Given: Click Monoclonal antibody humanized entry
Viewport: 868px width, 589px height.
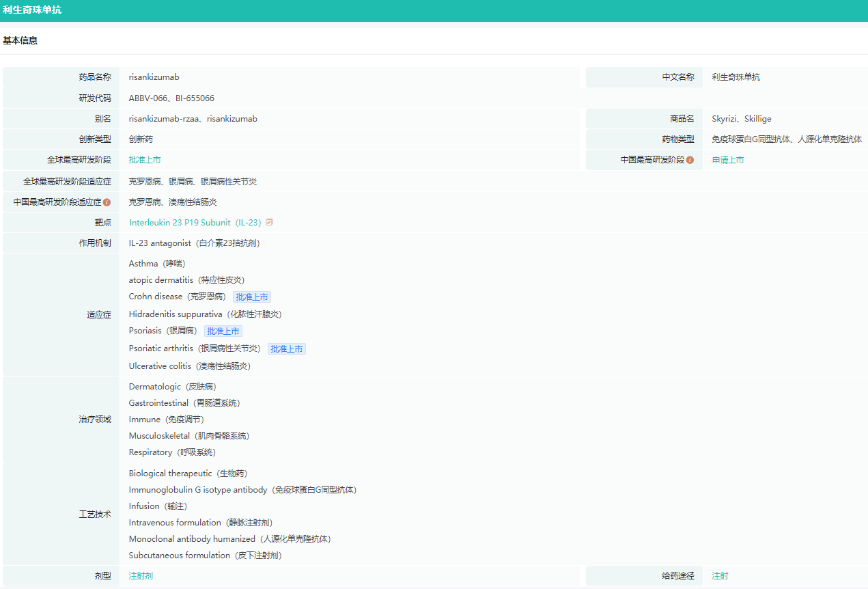Looking at the screenshot, I should 230,539.
